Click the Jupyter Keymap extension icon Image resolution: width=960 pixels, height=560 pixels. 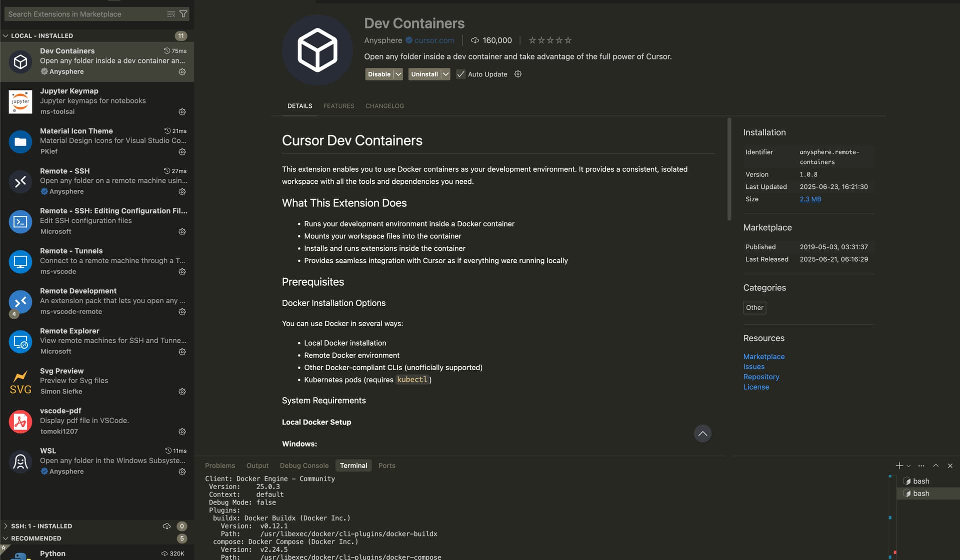pyautogui.click(x=20, y=101)
